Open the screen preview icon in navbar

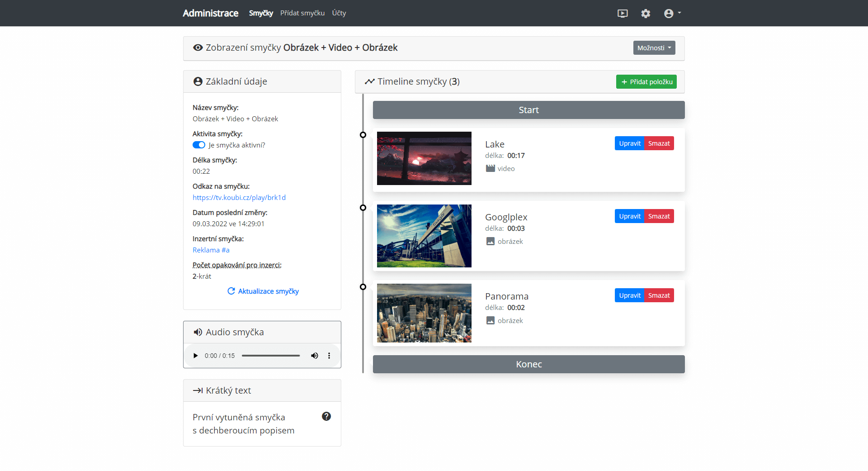(x=623, y=14)
